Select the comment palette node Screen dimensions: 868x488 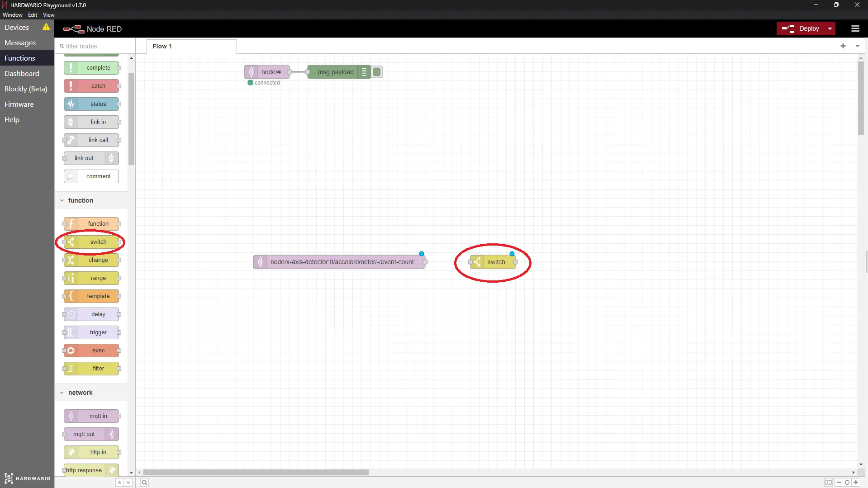91,176
